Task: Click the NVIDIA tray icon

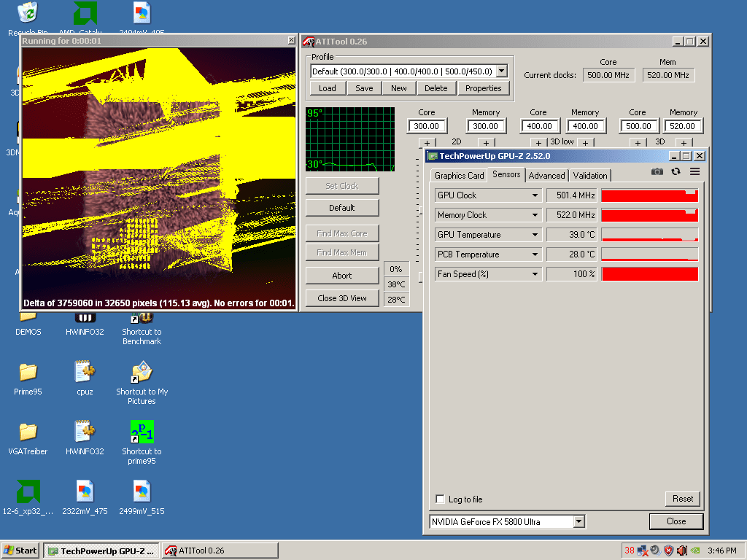Action: pyautogui.click(x=695, y=551)
